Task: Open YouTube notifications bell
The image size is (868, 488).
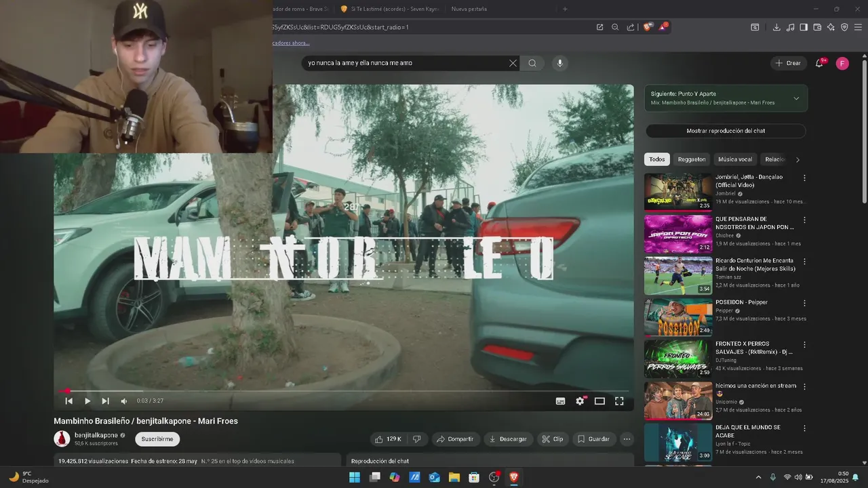Action: [x=819, y=63]
